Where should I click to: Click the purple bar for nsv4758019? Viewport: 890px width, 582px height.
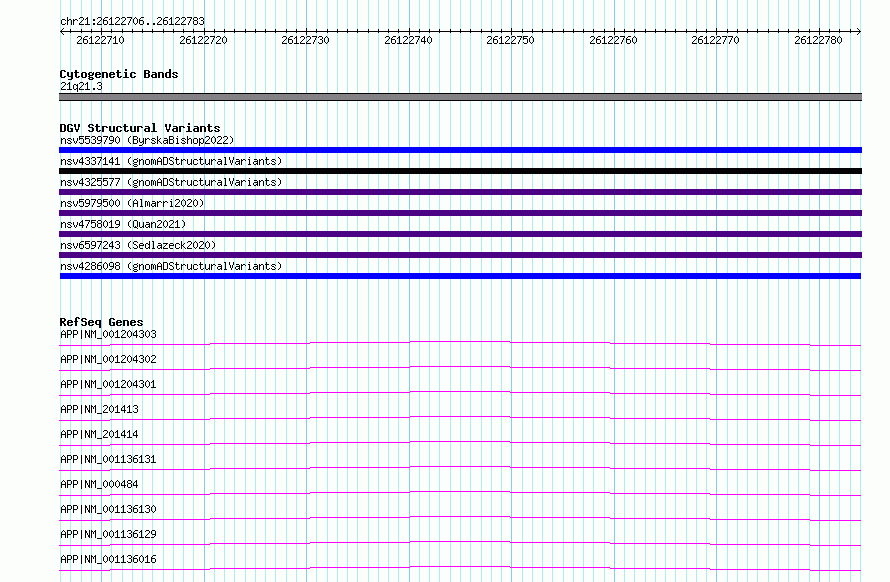tap(460, 234)
